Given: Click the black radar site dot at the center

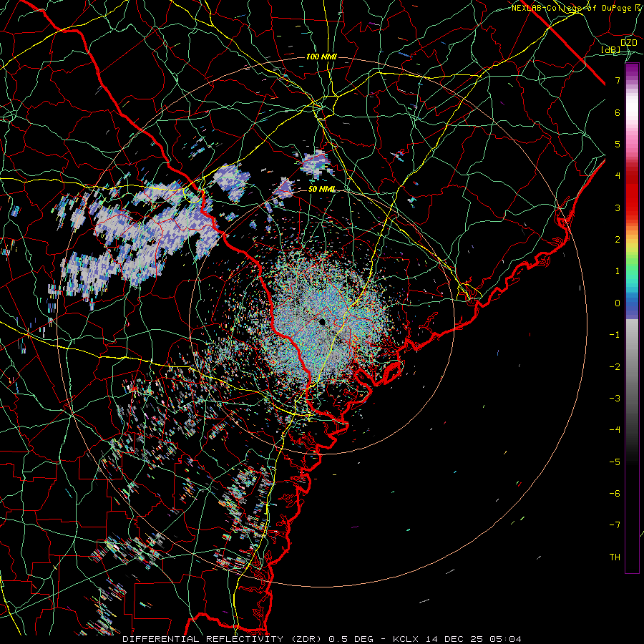Looking at the screenshot, I should pos(322,321).
